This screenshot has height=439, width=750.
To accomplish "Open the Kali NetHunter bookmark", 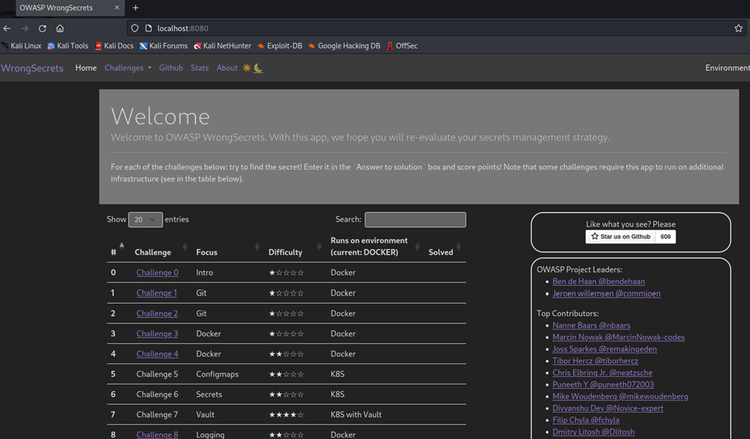I will click(222, 46).
